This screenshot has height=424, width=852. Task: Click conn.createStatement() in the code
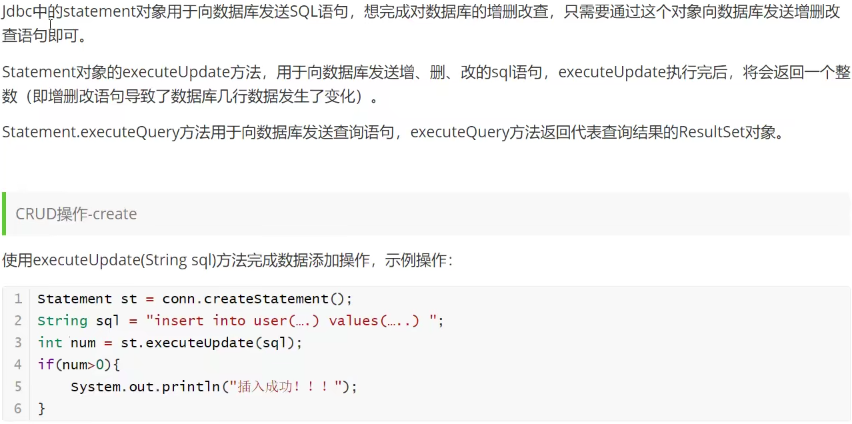(x=253, y=299)
